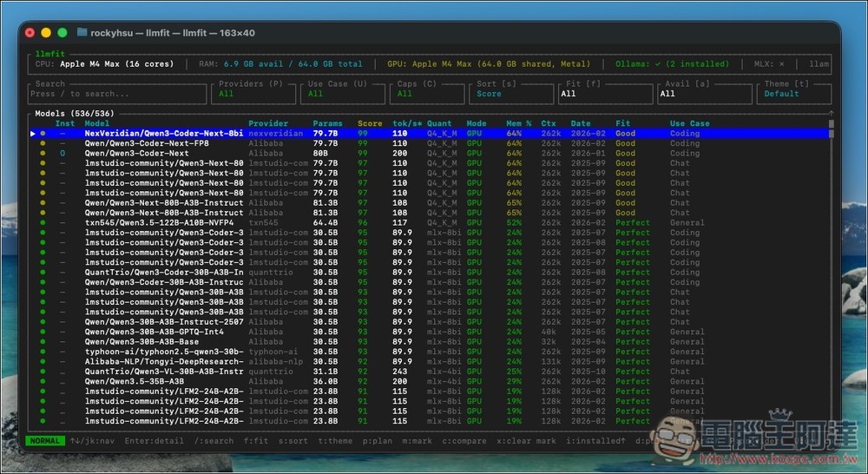Viewport: 868px width, 474px height.
Task: Click the MLX unavailable cross indicator
Action: [781, 64]
